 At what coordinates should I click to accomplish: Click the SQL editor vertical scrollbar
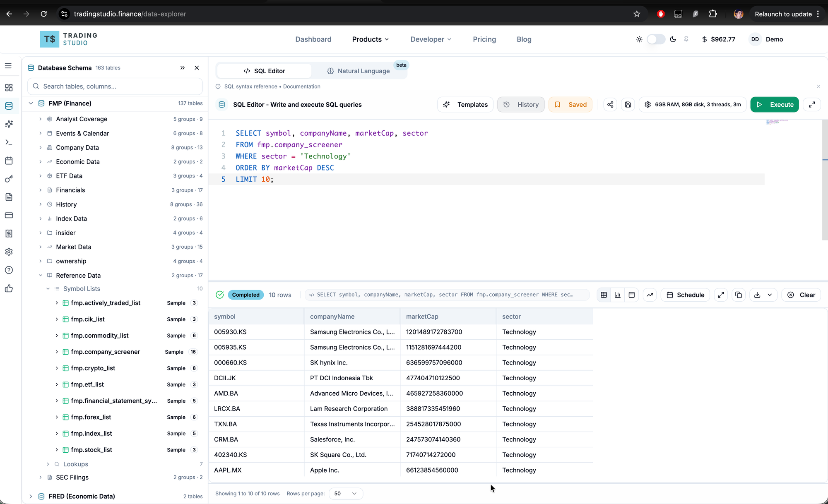825,180
